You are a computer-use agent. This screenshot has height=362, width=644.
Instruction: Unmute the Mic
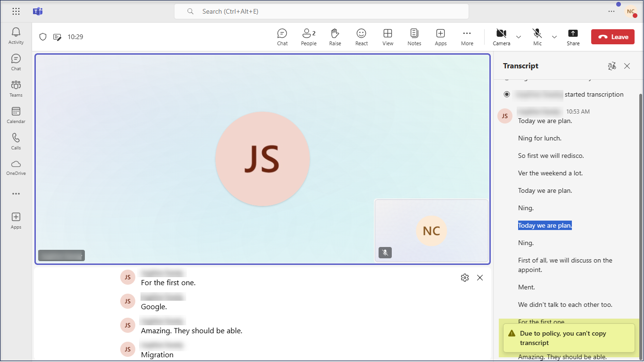[x=537, y=37]
